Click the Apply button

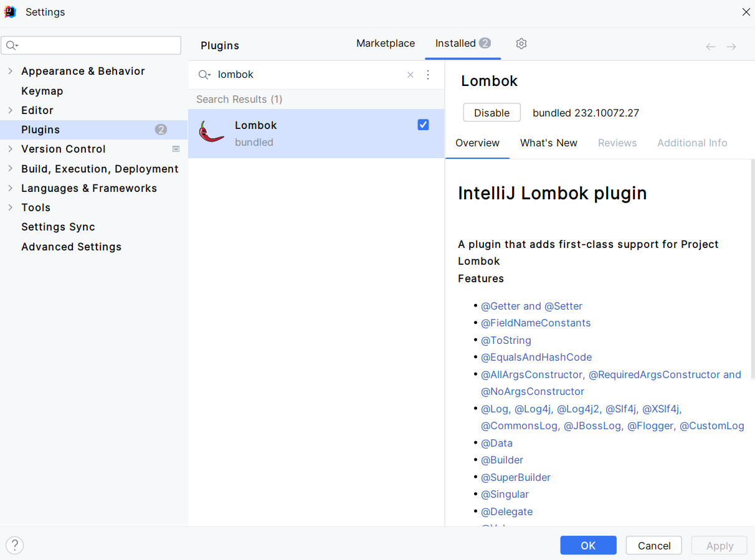point(719,546)
